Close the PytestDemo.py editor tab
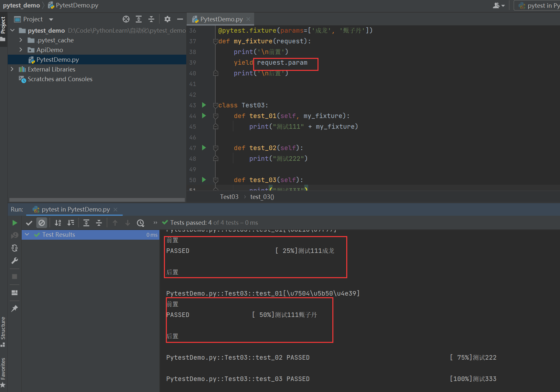Screen dimensions: 560x392 tap(248, 19)
